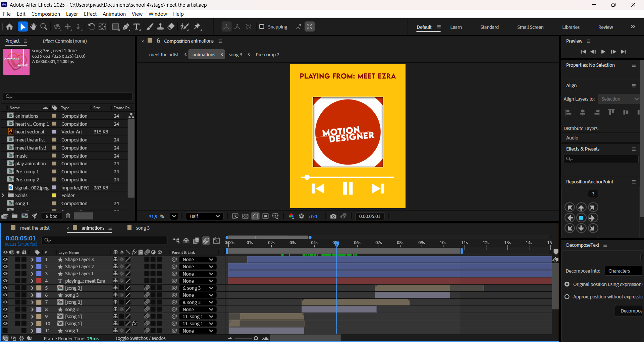Toggle visibility of layer 10 [song 1]

5,324
